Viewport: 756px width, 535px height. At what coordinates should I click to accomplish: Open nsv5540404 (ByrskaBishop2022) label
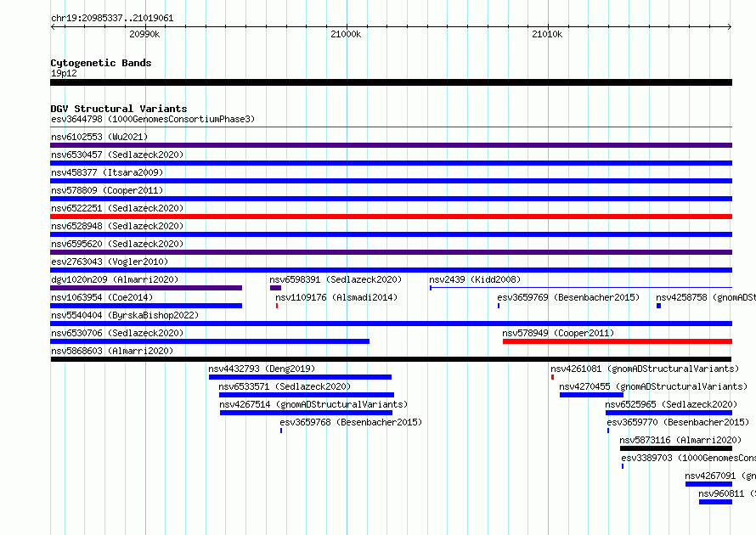pos(125,315)
